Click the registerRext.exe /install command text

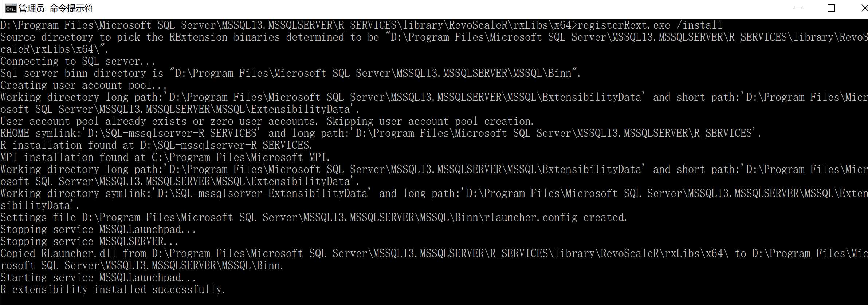[x=649, y=25]
